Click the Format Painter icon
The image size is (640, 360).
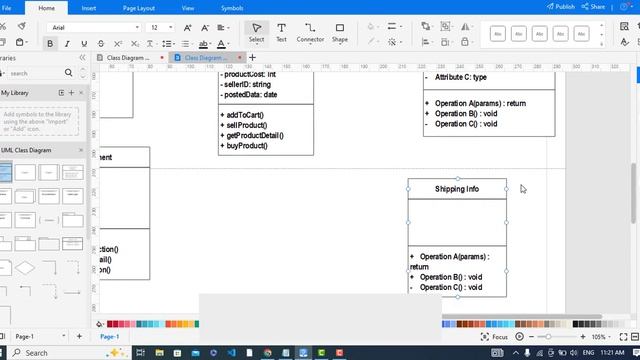click(22, 26)
